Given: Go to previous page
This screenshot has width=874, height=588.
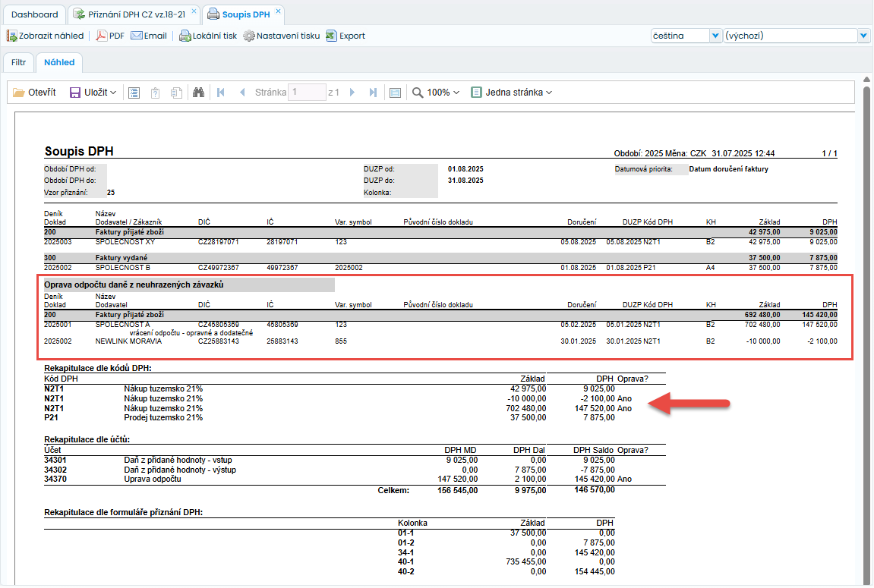Looking at the screenshot, I should coord(242,93).
